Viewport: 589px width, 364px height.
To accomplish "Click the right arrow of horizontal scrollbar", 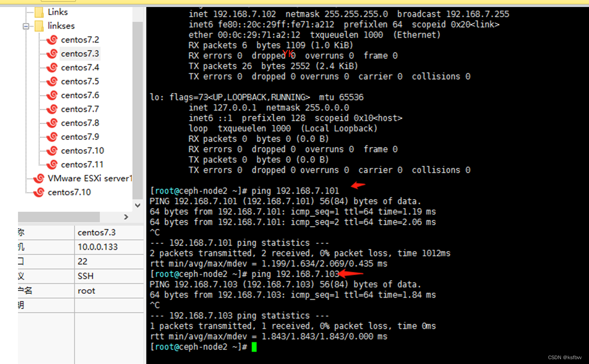I will pyautogui.click(x=126, y=217).
